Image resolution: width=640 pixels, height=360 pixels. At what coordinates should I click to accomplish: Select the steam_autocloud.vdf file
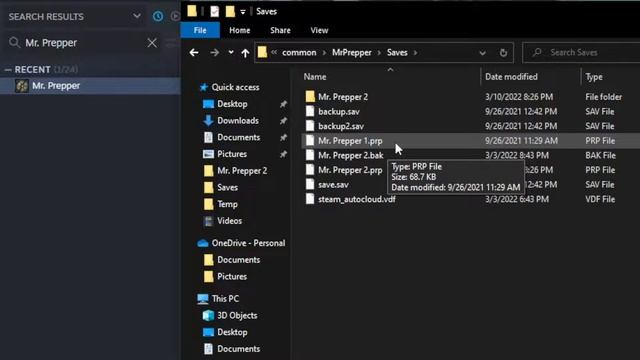(x=357, y=200)
